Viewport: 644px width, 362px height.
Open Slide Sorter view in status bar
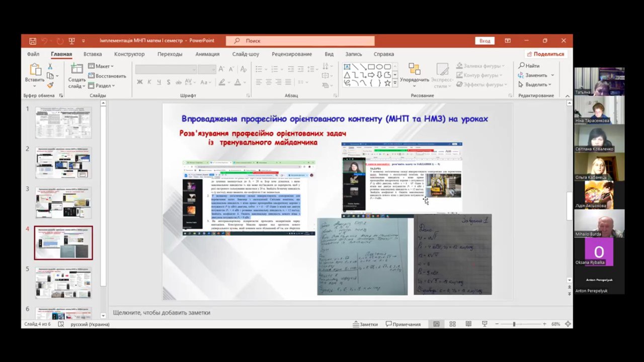(452, 324)
